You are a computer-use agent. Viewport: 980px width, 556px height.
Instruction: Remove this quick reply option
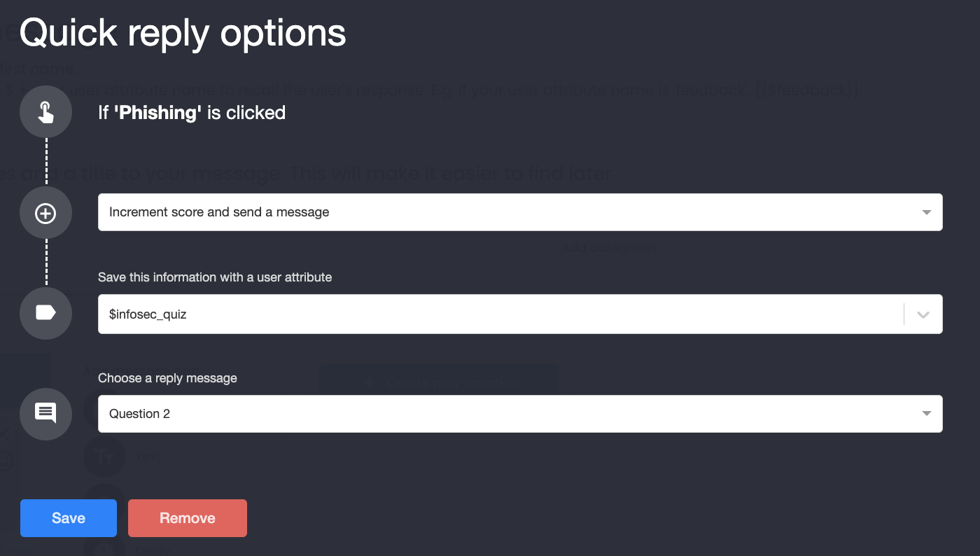point(188,518)
